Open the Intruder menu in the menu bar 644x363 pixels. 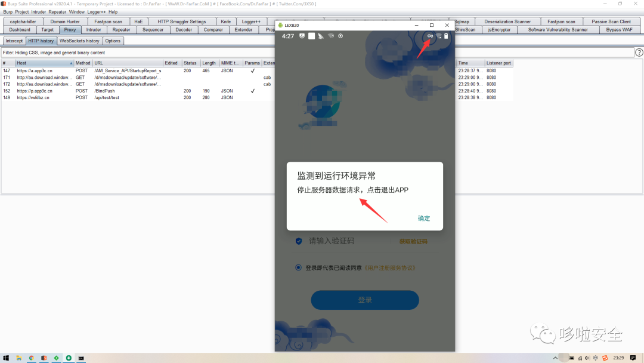39,12
